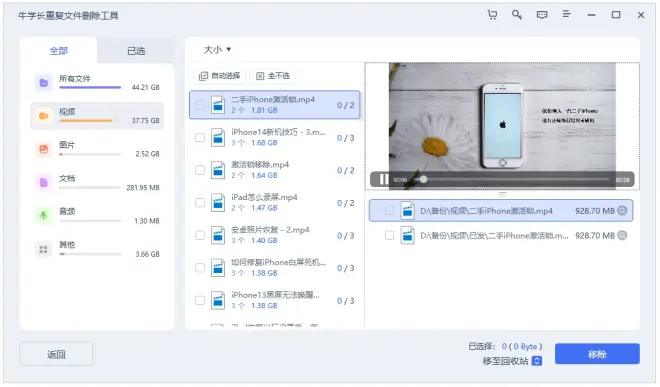Select the 视频 category icon
The width and height of the screenshot is (660, 387).
43,116
